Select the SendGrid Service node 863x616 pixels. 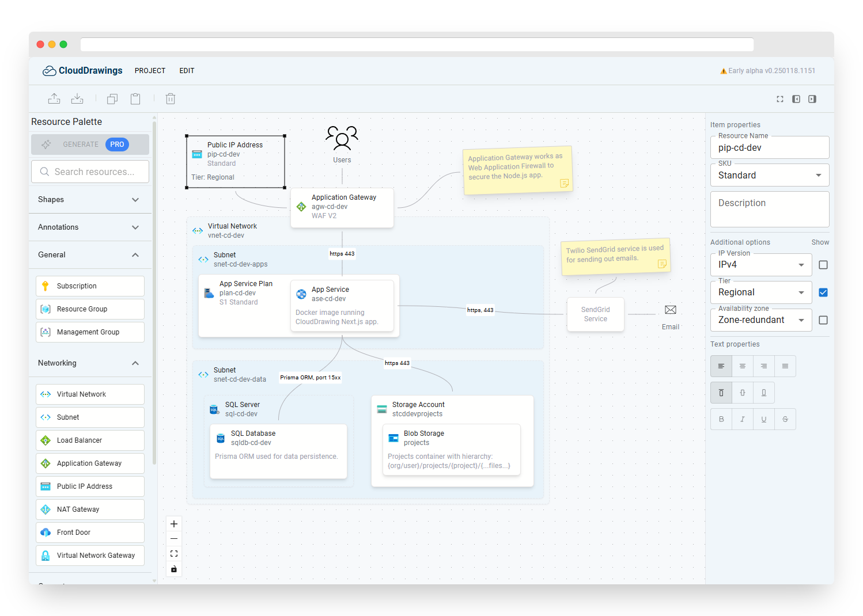[x=595, y=314]
